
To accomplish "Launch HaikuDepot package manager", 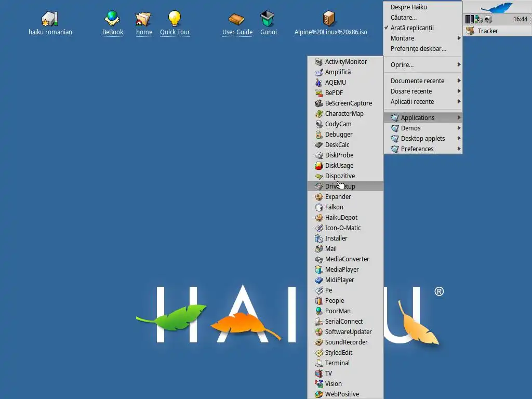I will coord(345,218).
